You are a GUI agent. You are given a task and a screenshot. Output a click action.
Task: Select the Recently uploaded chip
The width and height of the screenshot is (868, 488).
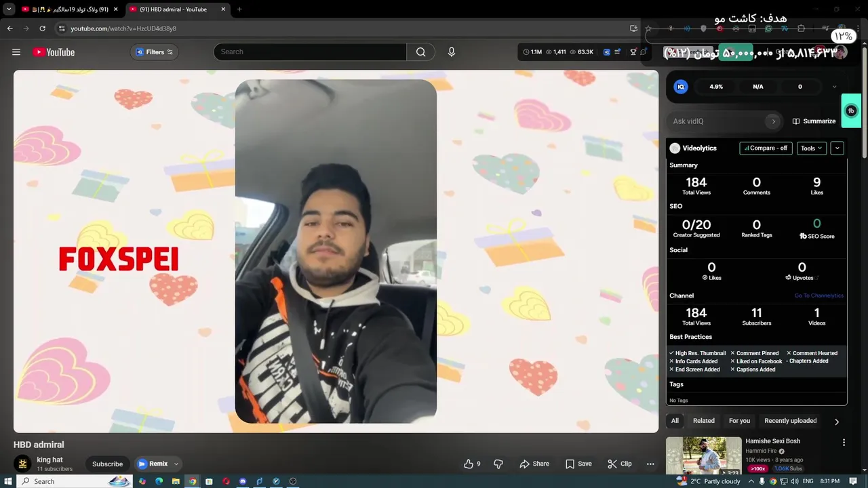click(791, 421)
